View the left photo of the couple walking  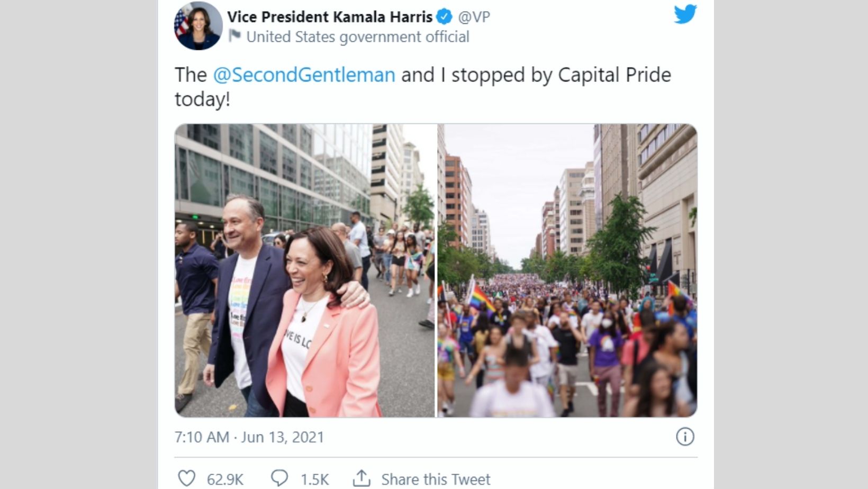(305, 270)
